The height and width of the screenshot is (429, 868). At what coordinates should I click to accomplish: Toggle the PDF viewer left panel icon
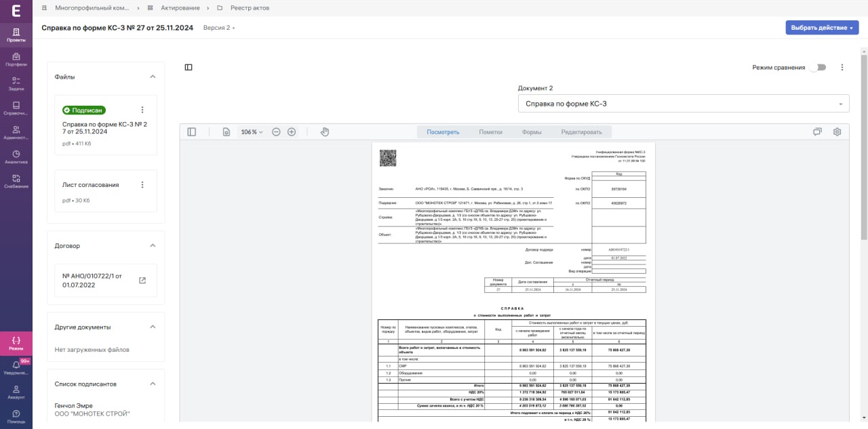tap(191, 131)
